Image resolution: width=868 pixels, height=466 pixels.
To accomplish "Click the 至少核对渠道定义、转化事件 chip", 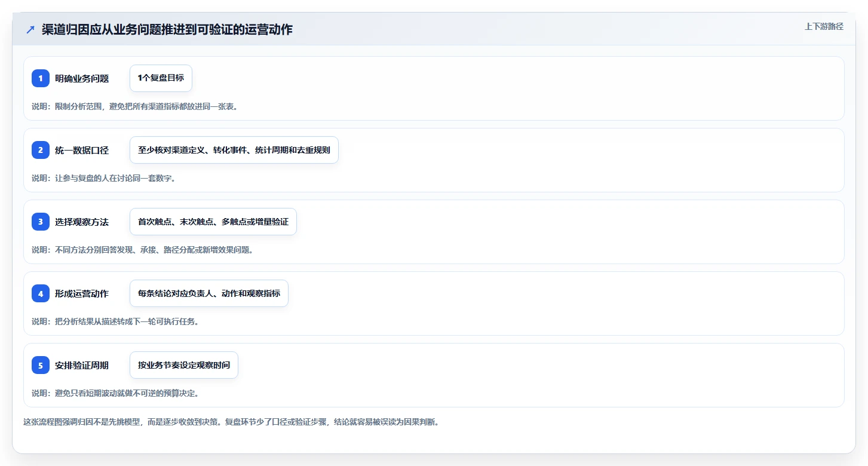I will [234, 150].
